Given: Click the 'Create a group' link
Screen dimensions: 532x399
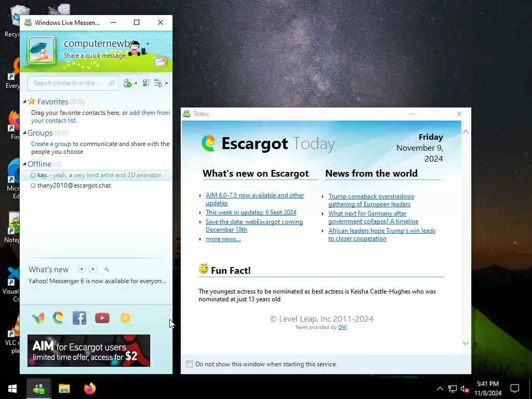Looking at the screenshot, I should 51,144.
